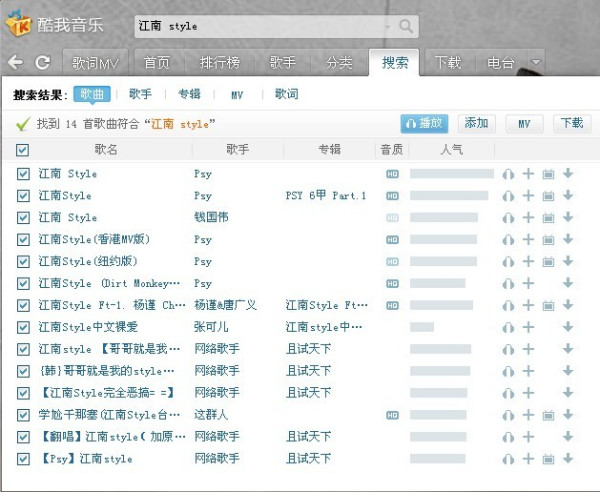Screen dimensions: 600x492
Task: Uncheck 江南Style(香港MV版) checkbox
Action: pos(23,240)
